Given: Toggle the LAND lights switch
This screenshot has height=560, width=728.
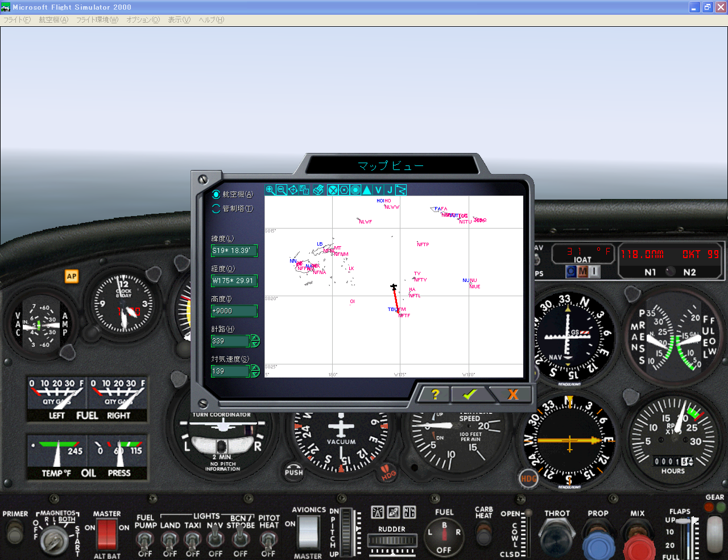Looking at the screenshot, I should point(170,541).
